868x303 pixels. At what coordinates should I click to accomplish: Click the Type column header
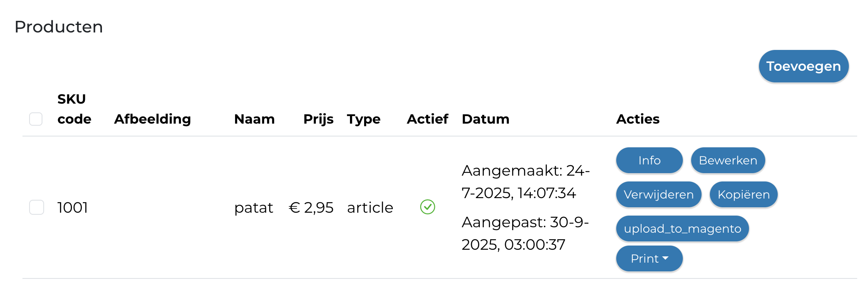tap(363, 119)
